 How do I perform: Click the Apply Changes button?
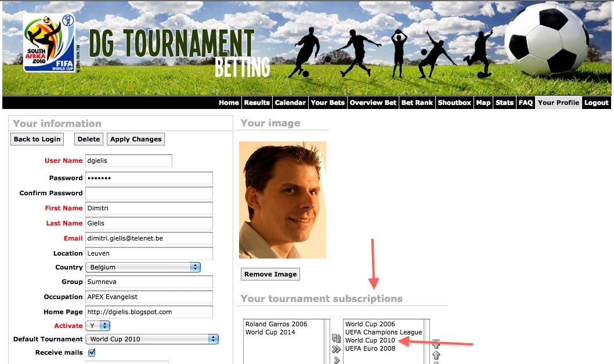(x=136, y=139)
